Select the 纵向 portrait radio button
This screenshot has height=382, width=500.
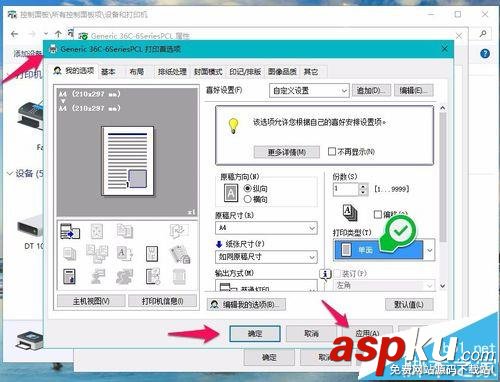tap(248, 188)
